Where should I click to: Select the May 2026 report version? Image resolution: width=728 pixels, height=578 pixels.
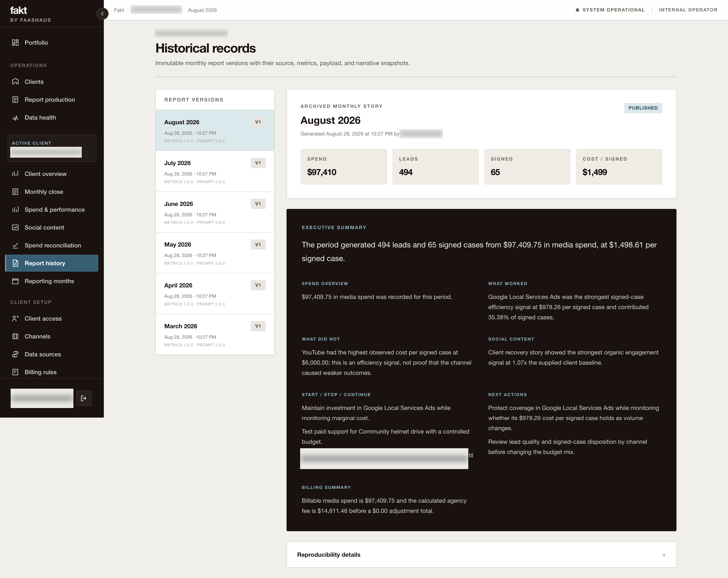pos(215,253)
